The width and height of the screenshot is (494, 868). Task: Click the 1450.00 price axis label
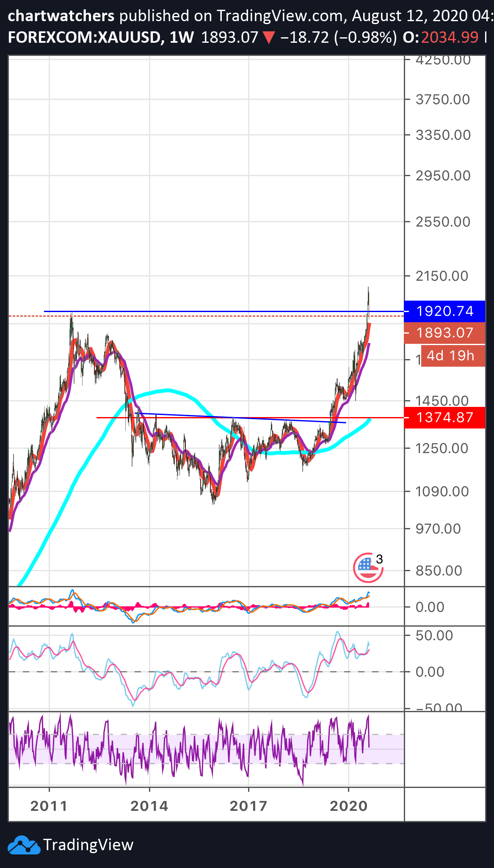coord(442,401)
